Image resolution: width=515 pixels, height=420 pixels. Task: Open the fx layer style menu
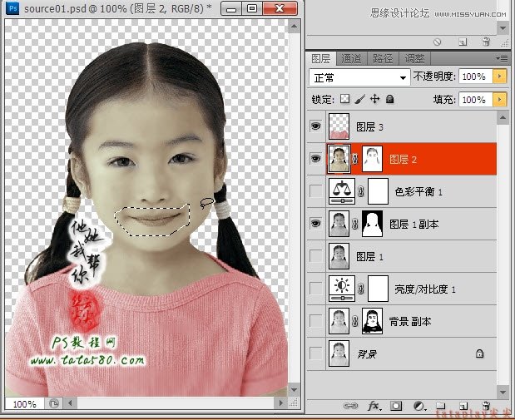point(374,406)
